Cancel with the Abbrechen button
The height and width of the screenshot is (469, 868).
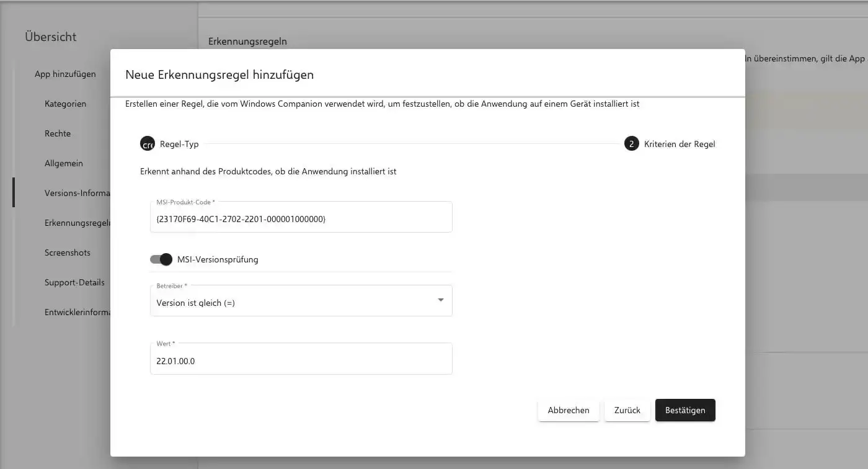568,410
